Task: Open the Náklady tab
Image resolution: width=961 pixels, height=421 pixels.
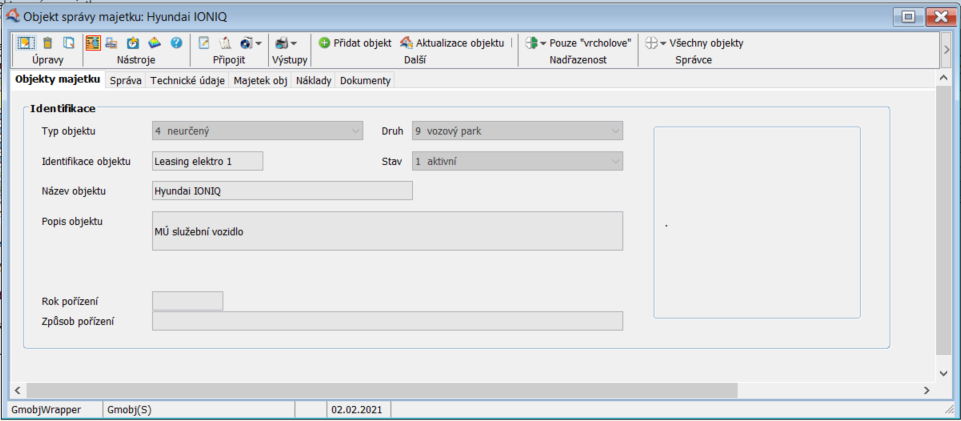Action: pos(314,81)
